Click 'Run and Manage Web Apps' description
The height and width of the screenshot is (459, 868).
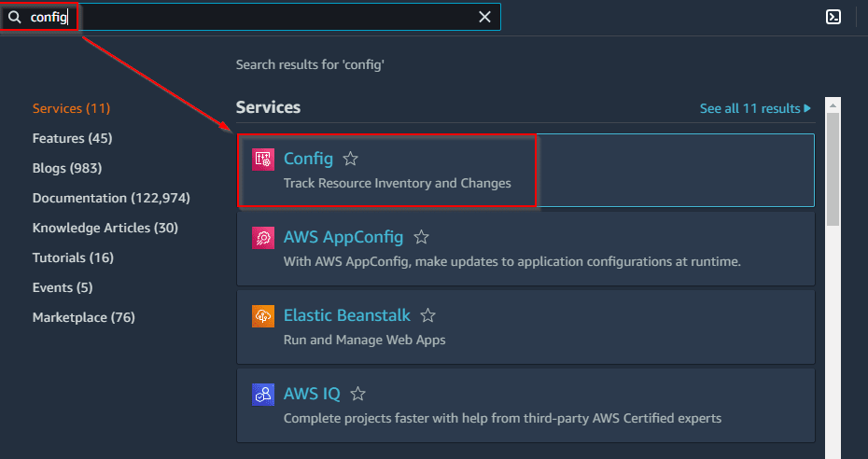(x=364, y=341)
